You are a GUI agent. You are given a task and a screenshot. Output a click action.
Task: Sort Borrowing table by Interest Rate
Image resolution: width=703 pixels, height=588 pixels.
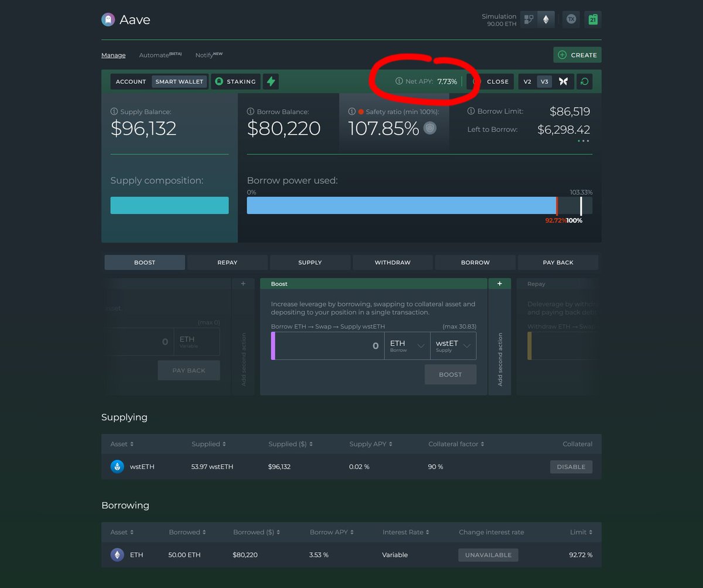406,532
